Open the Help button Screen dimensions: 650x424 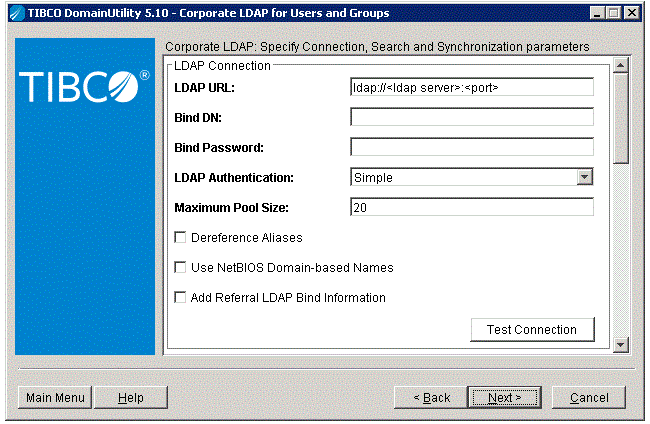131,397
